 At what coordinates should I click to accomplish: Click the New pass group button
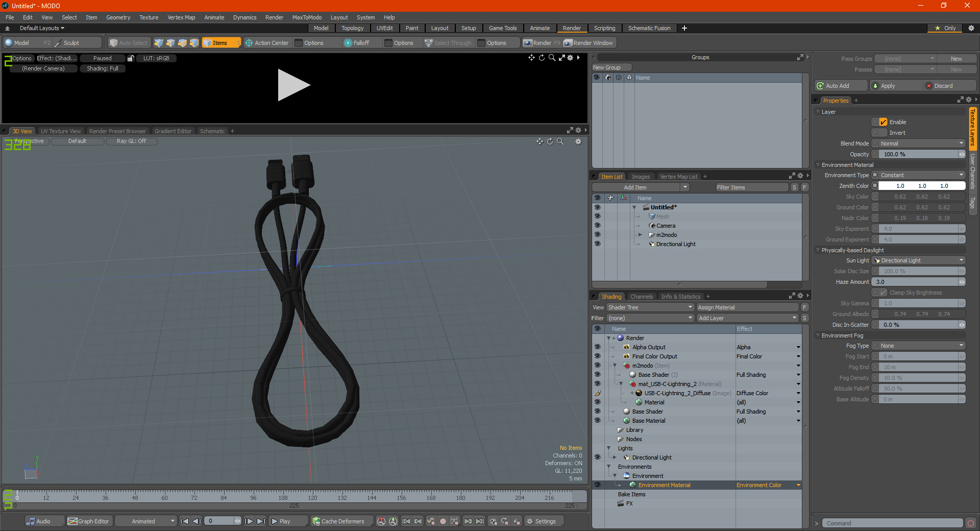pos(956,59)
